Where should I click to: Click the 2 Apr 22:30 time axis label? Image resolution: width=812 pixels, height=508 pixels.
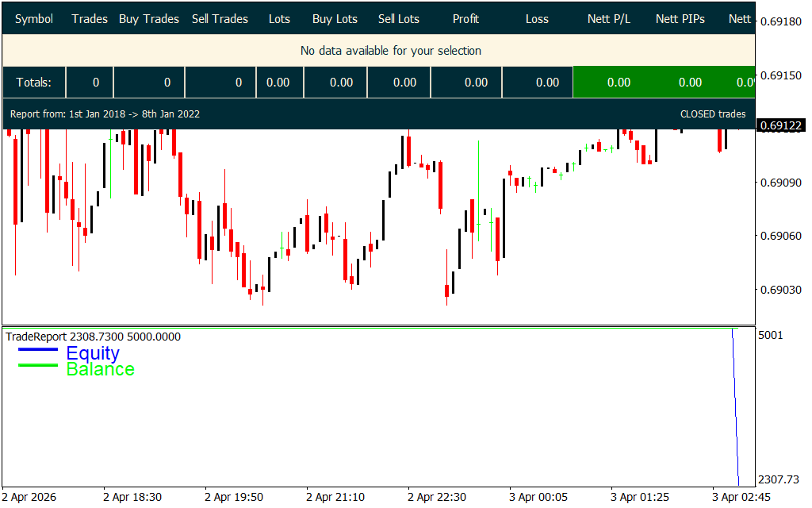tap(438, 497)
